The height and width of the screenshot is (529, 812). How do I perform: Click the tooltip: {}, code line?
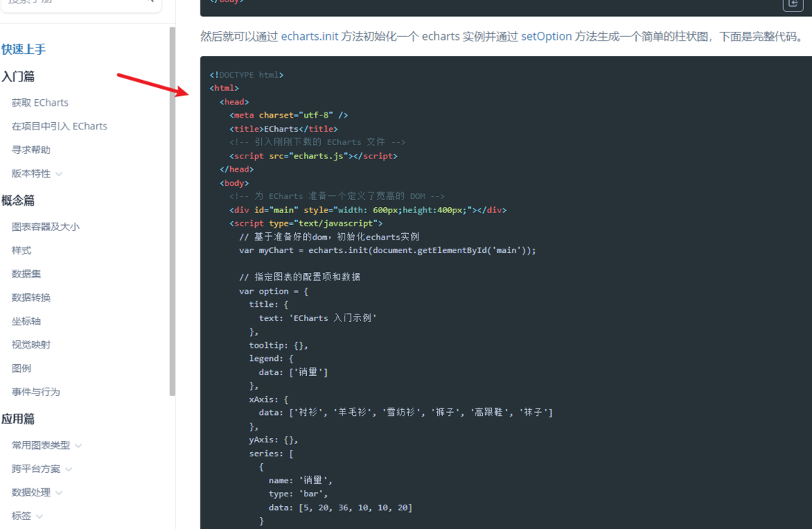tap(279, 345)
